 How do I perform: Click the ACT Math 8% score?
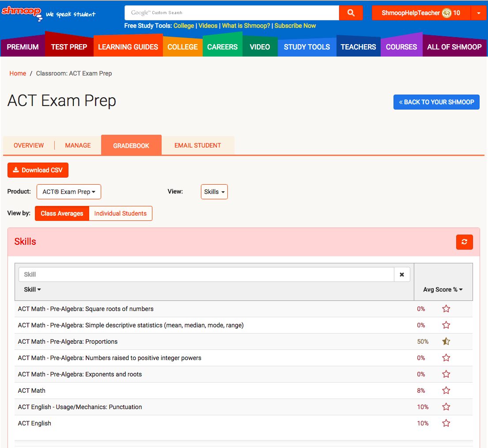[421, 391]
